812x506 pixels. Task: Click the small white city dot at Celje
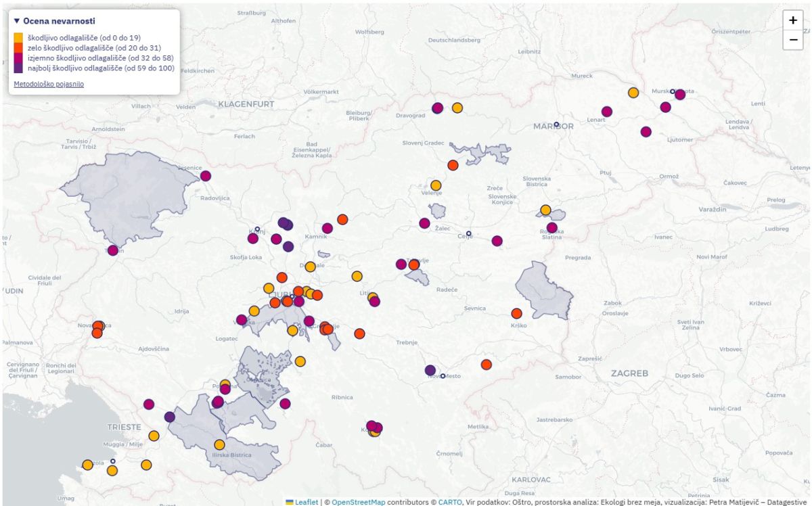point(468,233)
